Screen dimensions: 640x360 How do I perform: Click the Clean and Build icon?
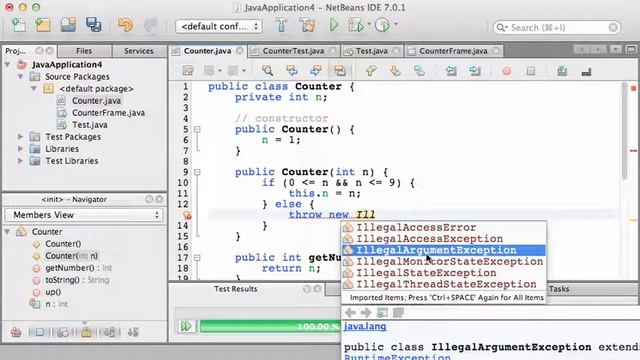click(307, 25)
